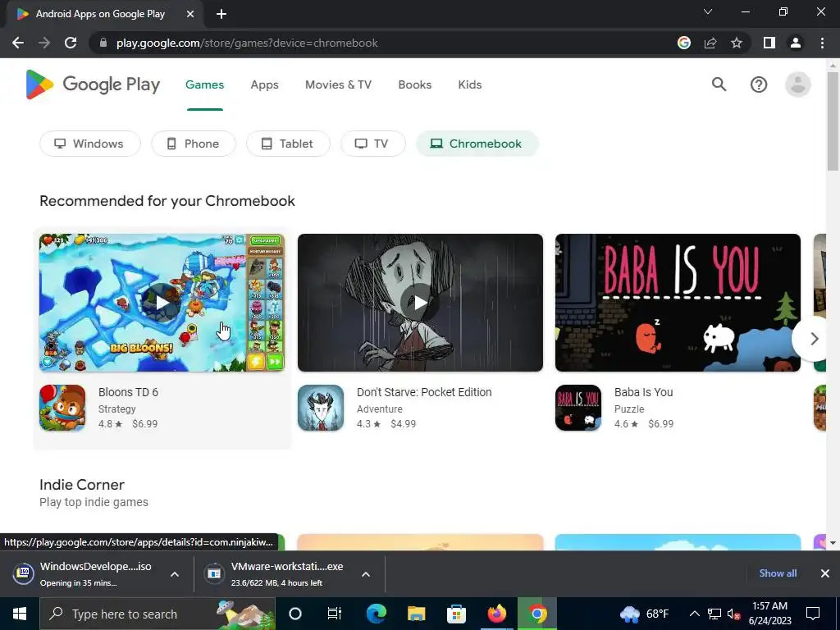The width and height of the screenshot is (840, 630).
Task: Open the Baba Is You banner image
Action: click(x=678, y=303)
